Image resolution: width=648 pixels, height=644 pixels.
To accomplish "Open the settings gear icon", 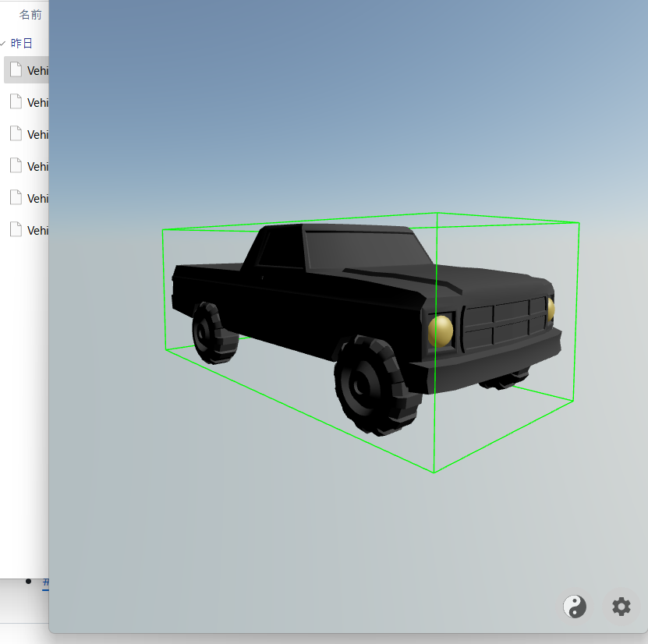I will 621,607.
